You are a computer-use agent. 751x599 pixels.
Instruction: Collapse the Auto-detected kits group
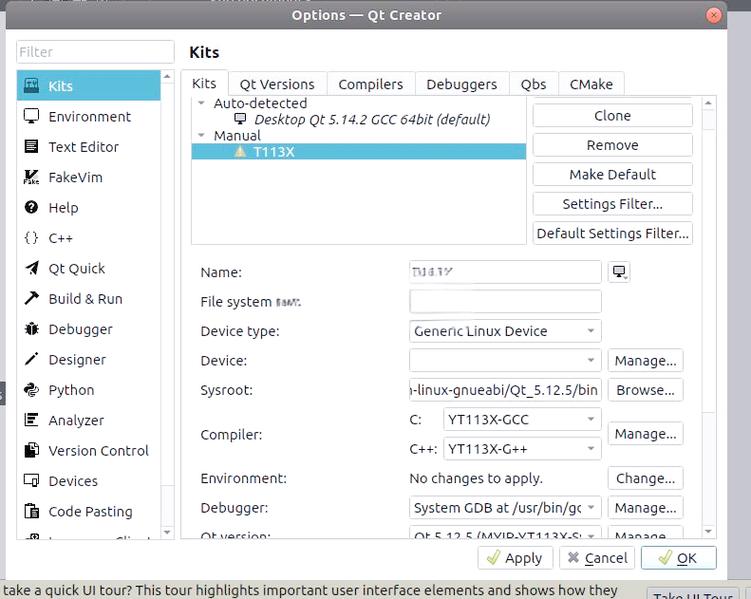tap(201, 103)
